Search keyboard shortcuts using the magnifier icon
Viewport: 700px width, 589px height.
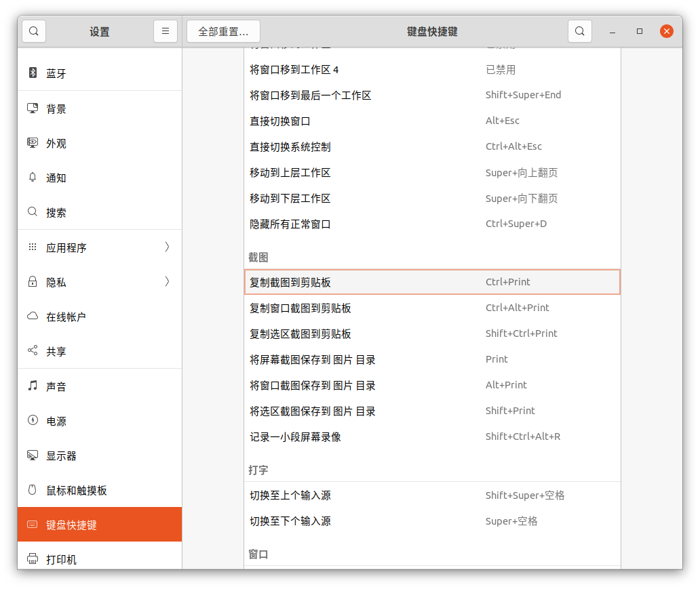click(579, 31)
